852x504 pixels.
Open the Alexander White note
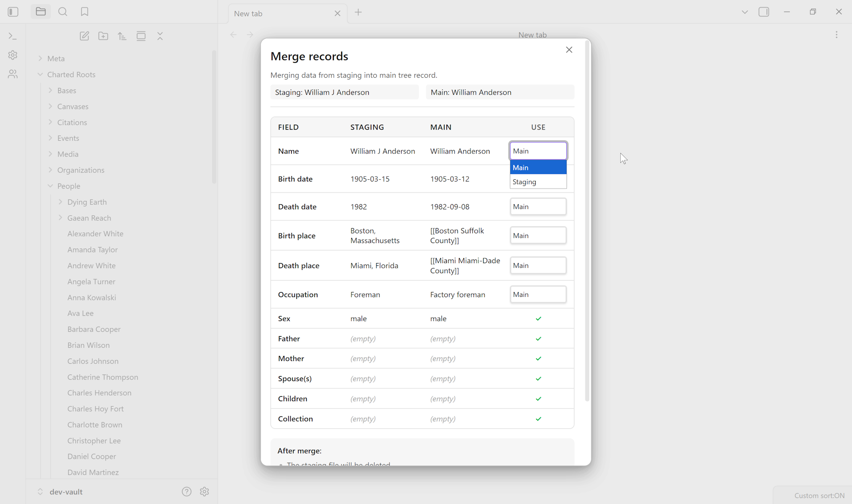point(95,234)
